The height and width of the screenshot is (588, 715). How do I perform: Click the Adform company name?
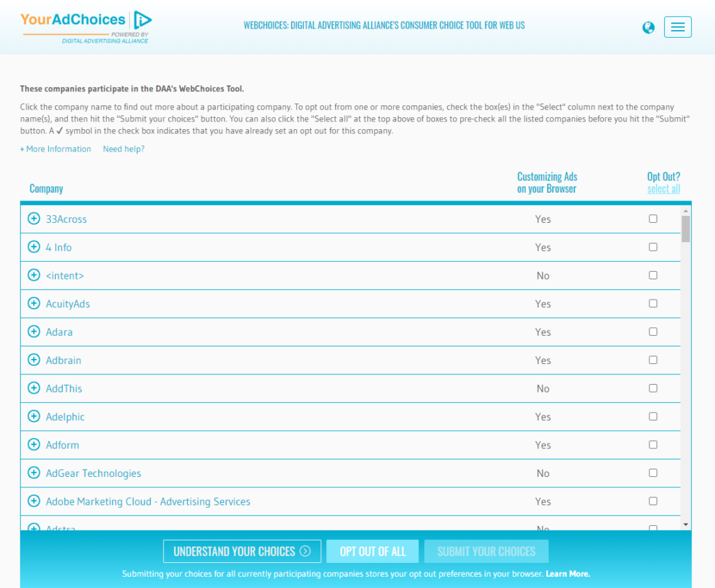point(62,446)
